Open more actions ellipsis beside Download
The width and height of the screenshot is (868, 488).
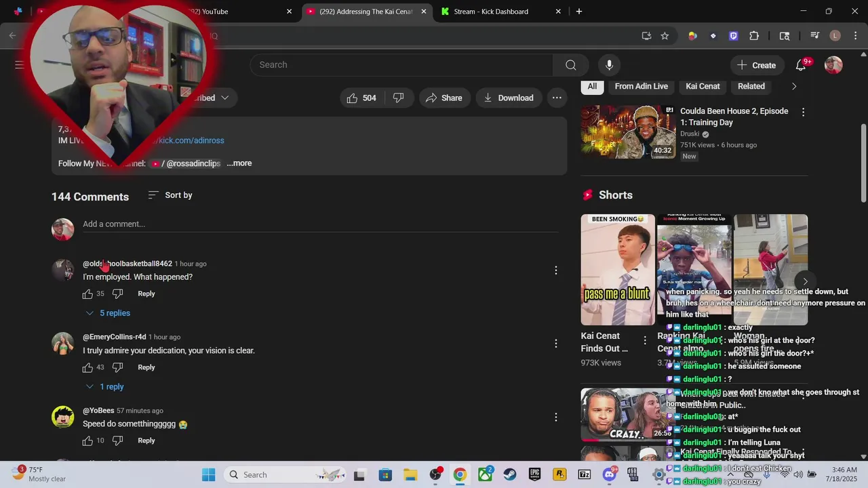[x=557, y=98]
